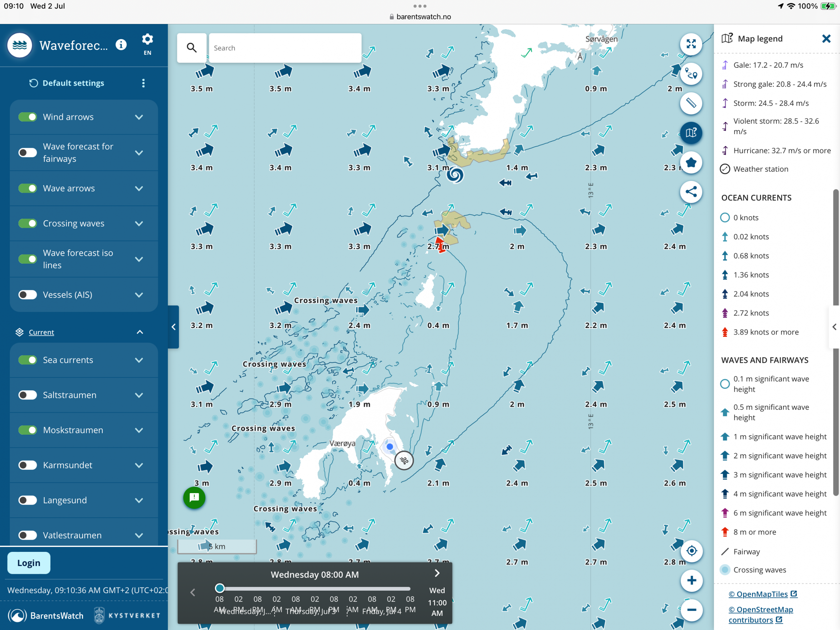The image size is (840, 630).
Task: Open the route planner tool
Action: point(691,74)
